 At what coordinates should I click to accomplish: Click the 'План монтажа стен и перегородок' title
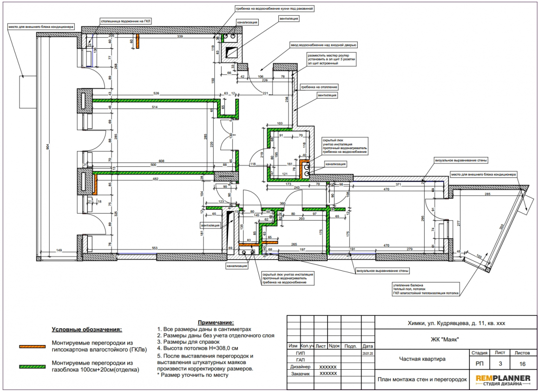coord(422,379)
